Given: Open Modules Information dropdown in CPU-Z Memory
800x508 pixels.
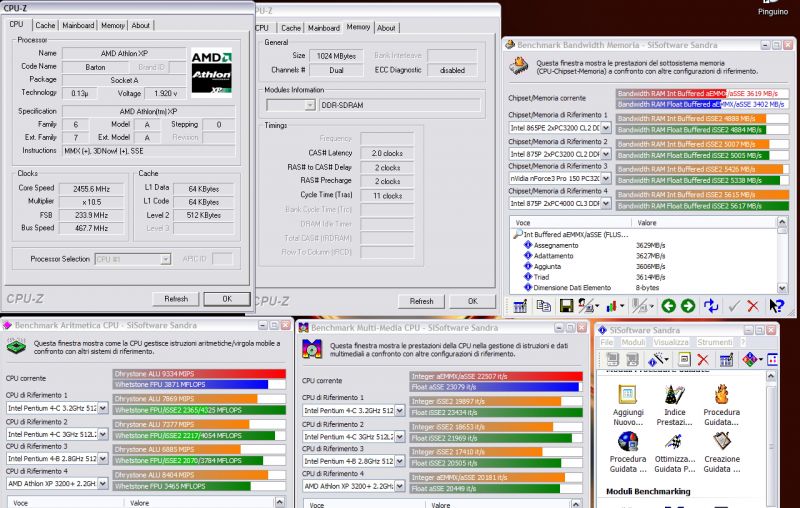Looking at the screenshot, I should tap(310, 105).
